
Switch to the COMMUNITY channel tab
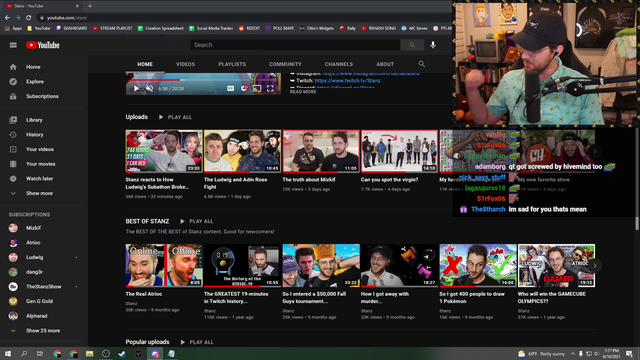(285, 64)
